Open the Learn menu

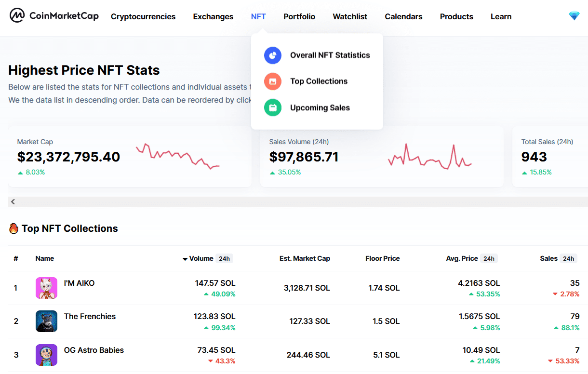pos(501,16)
